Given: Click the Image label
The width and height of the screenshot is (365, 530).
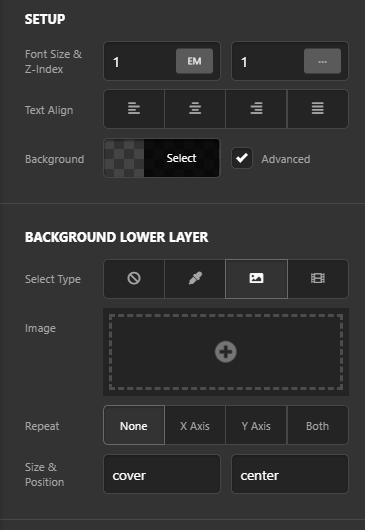Looking at the screenshot, I should click(40, 328).
